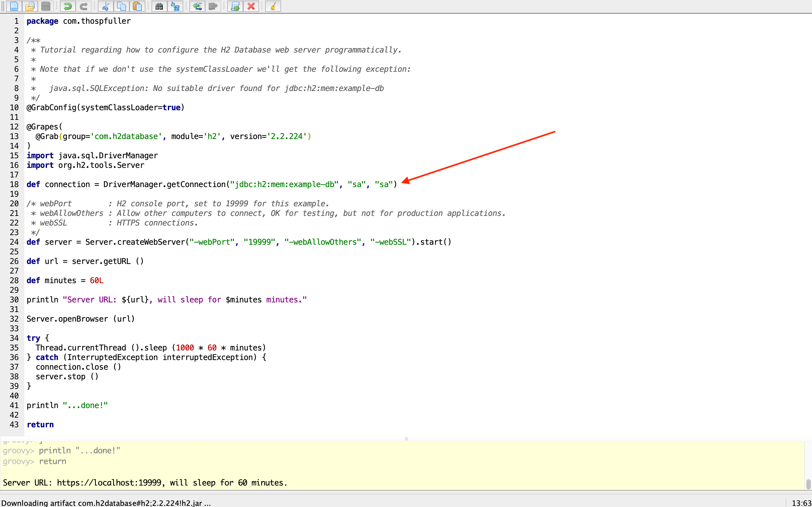Execute the Groovy script
This screenshot has width=812, height=507.
tap(235, 6)
